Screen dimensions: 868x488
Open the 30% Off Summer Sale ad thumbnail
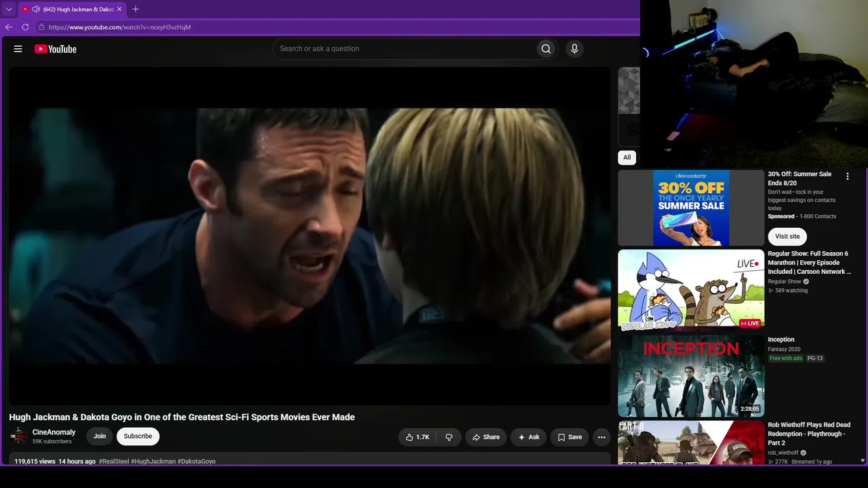[x=691, y=207]
